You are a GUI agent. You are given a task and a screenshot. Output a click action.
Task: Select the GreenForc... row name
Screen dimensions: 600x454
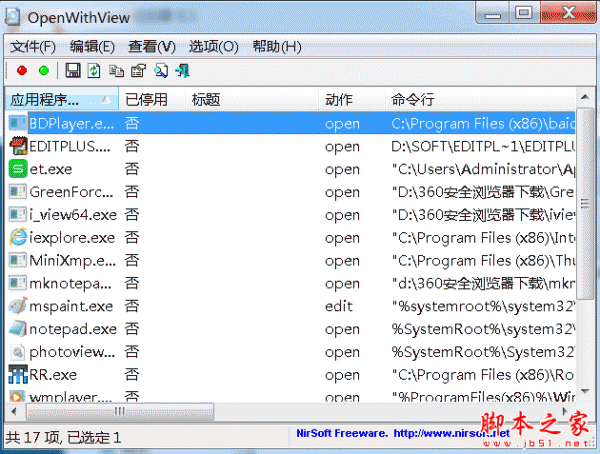click(x=71, y=192)
